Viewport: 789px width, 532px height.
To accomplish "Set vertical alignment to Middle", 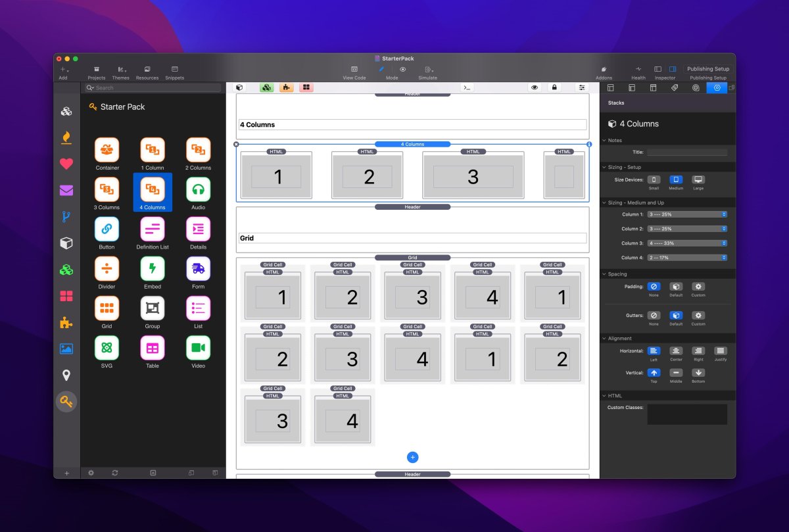I will [676, 373].
